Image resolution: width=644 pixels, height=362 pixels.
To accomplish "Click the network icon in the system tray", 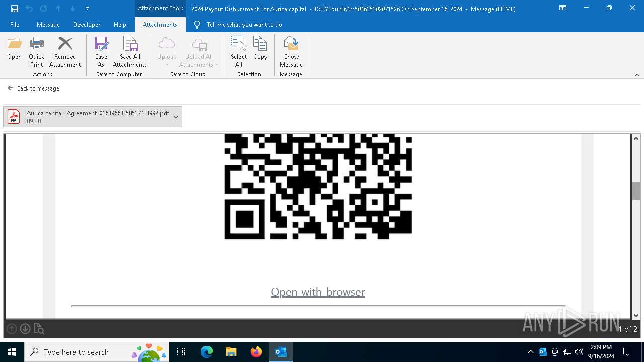I will (567, 352).
